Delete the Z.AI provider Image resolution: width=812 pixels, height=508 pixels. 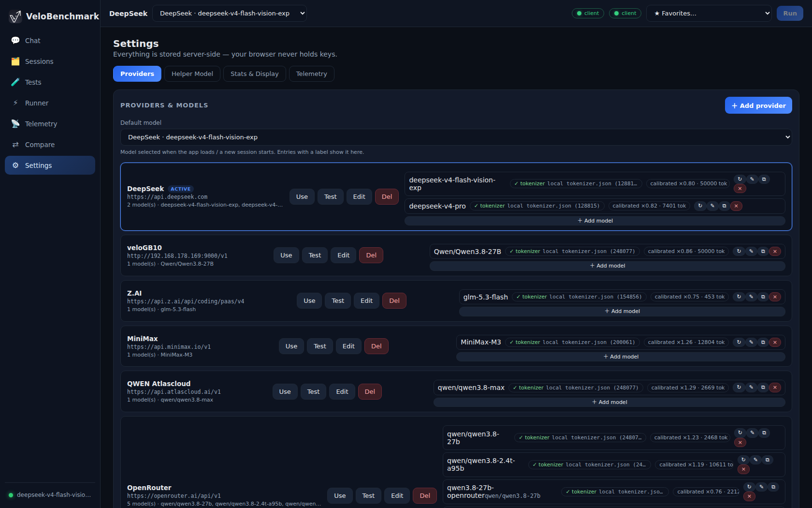coord(394,301)
